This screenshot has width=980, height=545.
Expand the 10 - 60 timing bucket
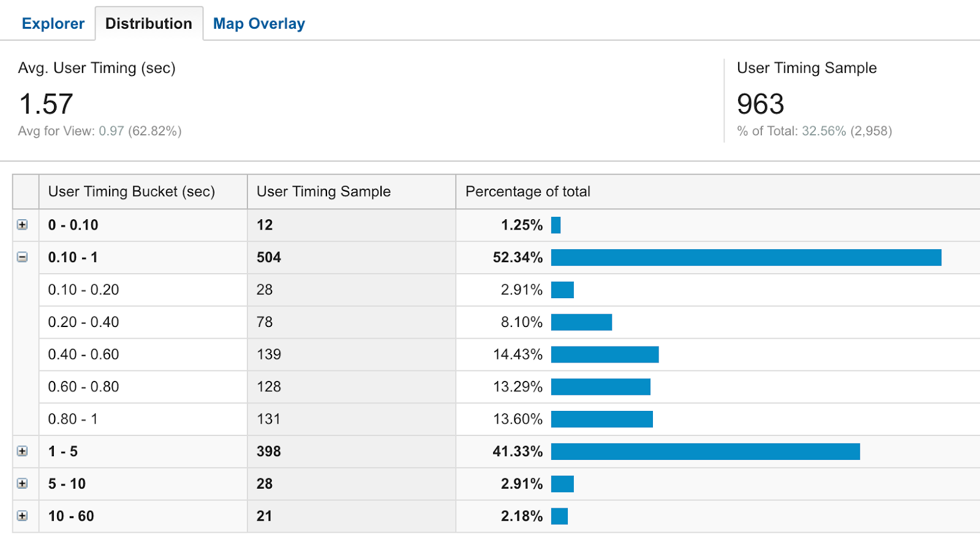tap(23, 516)
